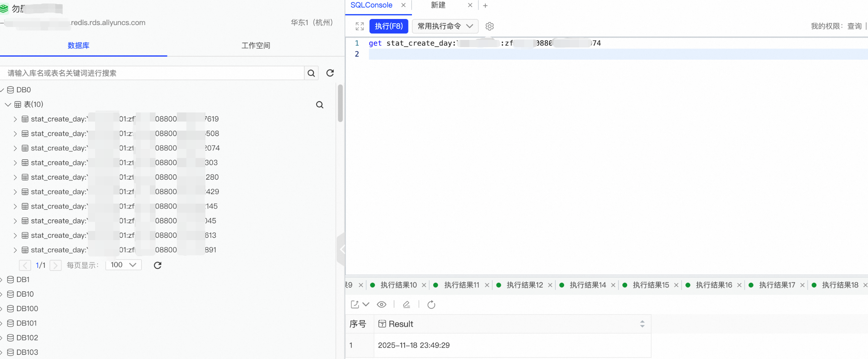
Task: Click the database keyword search field
Action: 152,73
